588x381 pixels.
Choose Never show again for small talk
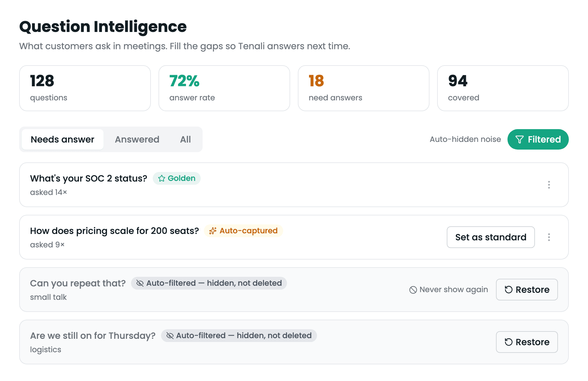pos(449,290)
